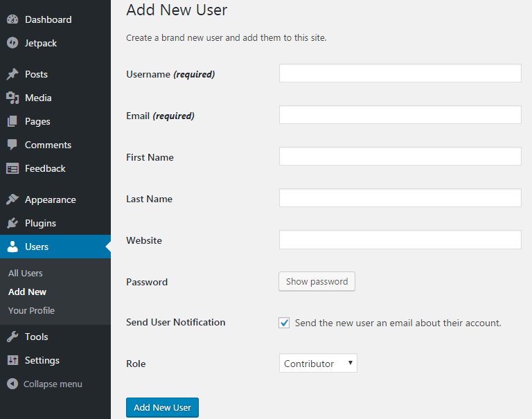The width and height of the screenshot is (532, 419).
Task: Open the Settings menu label
Action: 42,360
